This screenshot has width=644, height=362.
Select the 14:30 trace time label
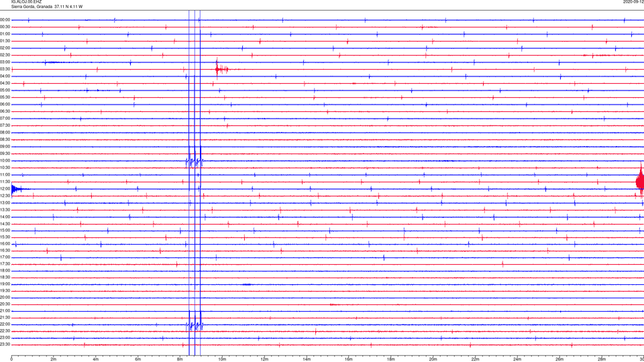click(5, 224)
